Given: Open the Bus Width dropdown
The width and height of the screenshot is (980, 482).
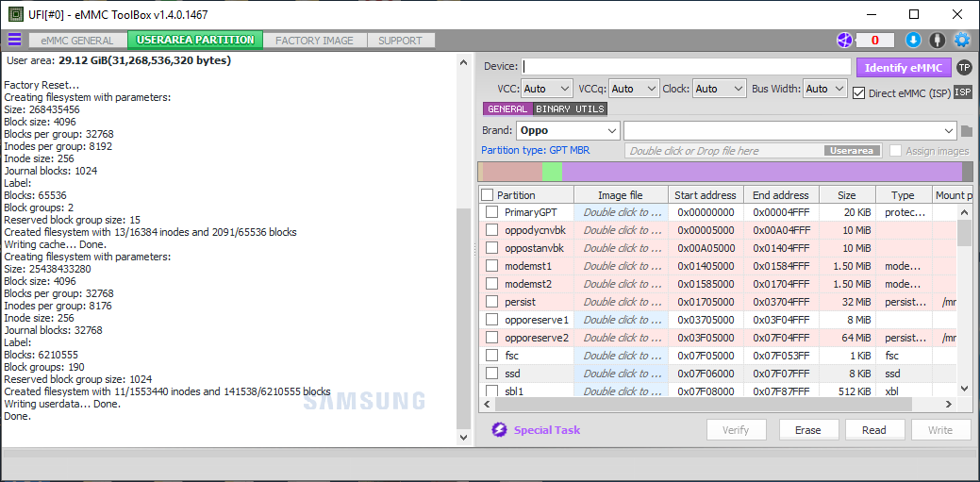Looking at the screenshot, I should [825, 89].
